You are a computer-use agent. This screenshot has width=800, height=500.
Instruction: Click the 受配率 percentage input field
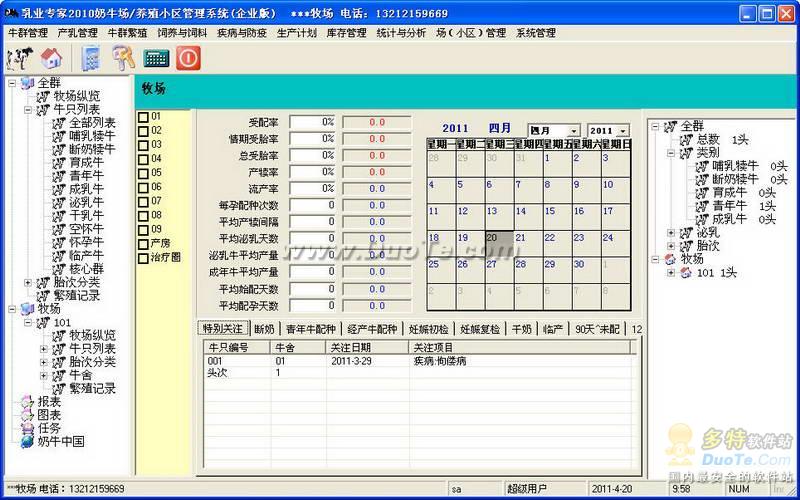pyautogui.click(x=312, y=122)
